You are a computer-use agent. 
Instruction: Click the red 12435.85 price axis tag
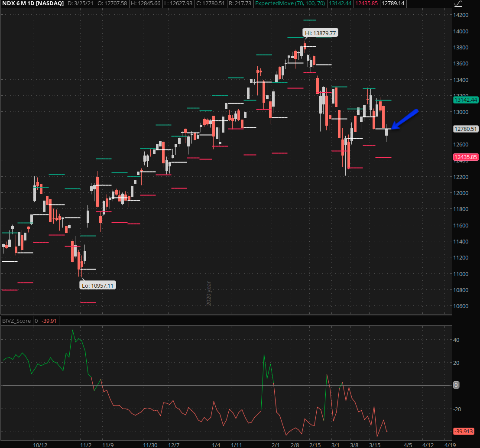(x=465, y=157)
